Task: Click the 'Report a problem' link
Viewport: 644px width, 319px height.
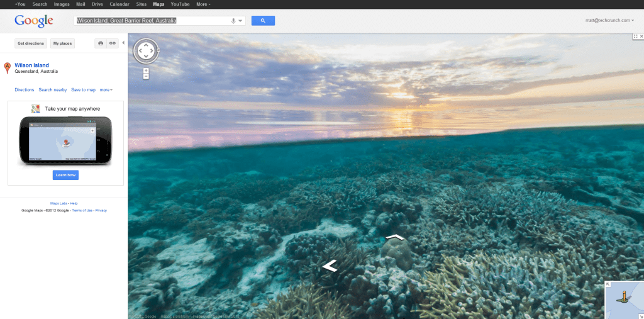Action: click(175, 316)
